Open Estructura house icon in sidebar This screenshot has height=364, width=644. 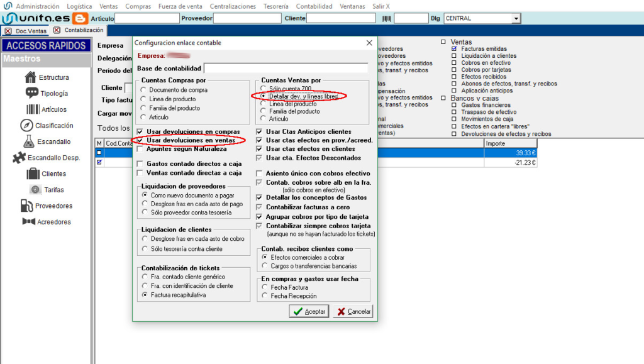click(x=30, y=77)
